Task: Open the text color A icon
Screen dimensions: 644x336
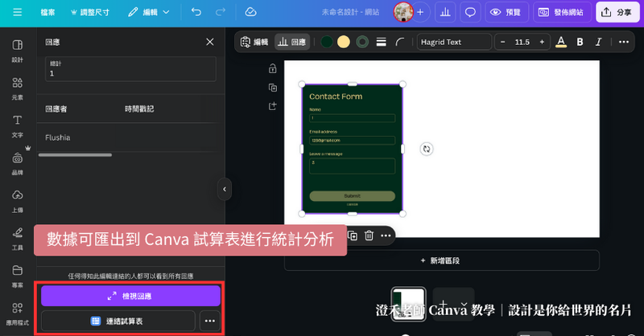Action: pos(560,42)
